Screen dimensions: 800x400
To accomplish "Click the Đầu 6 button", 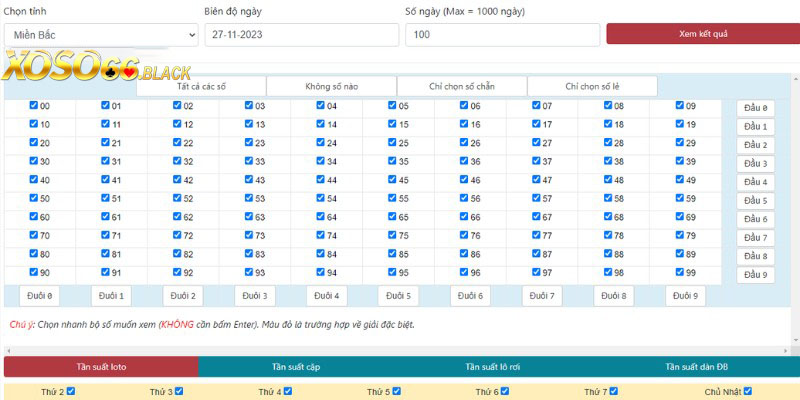I will (756, 219).
